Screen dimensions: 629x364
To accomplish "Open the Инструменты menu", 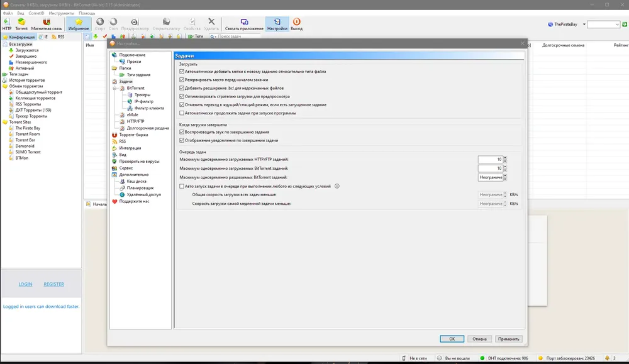I will coord(62,13).
